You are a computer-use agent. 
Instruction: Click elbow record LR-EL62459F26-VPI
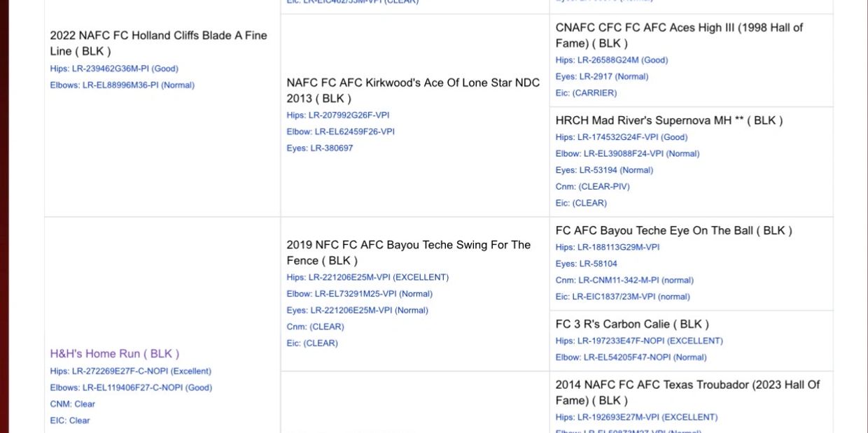click(x=340, y=132)
